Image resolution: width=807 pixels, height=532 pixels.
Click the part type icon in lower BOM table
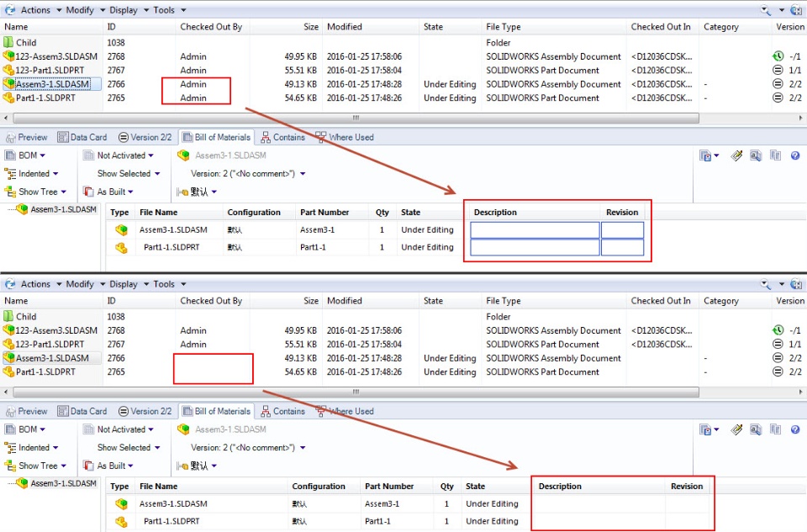[x=121, y=521]
